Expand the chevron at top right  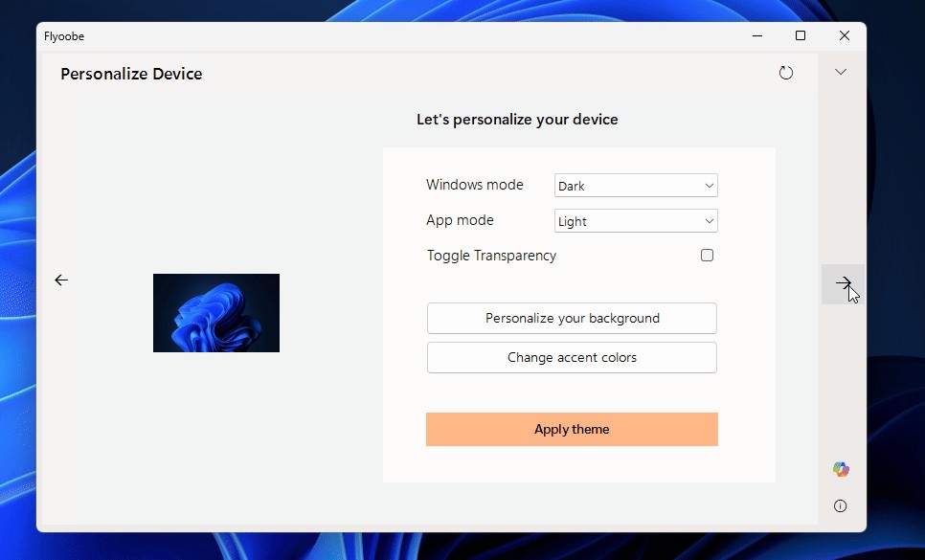pyautogui.click(x=841, y=72)
